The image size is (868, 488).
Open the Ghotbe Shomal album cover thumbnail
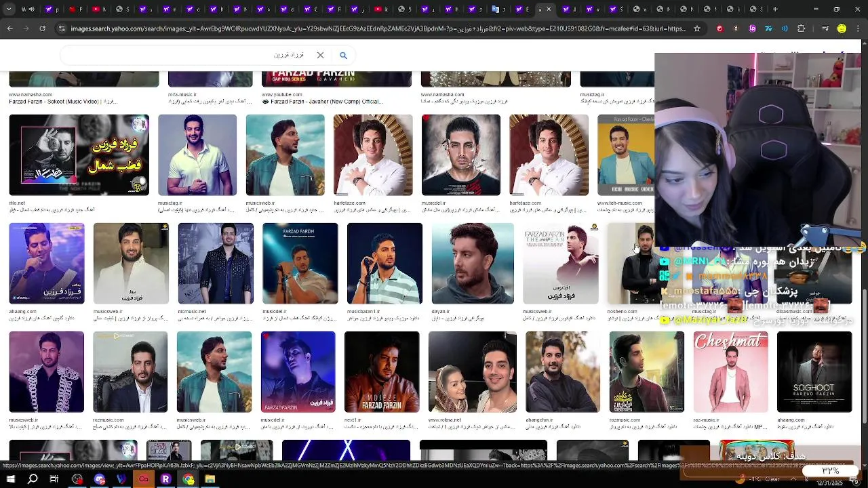pyautogui.click(x=79, y=155)
